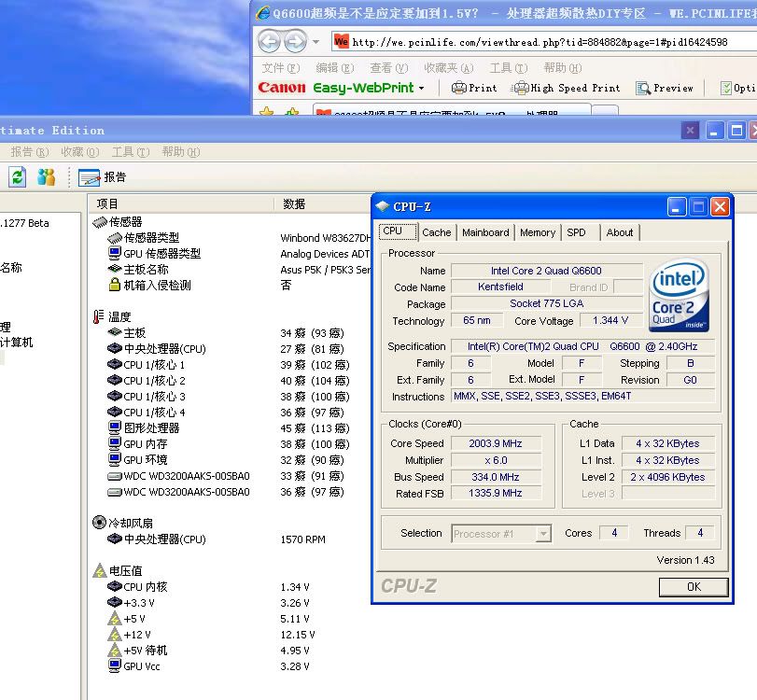Click the High Speed Print icon

click(521, 88)
